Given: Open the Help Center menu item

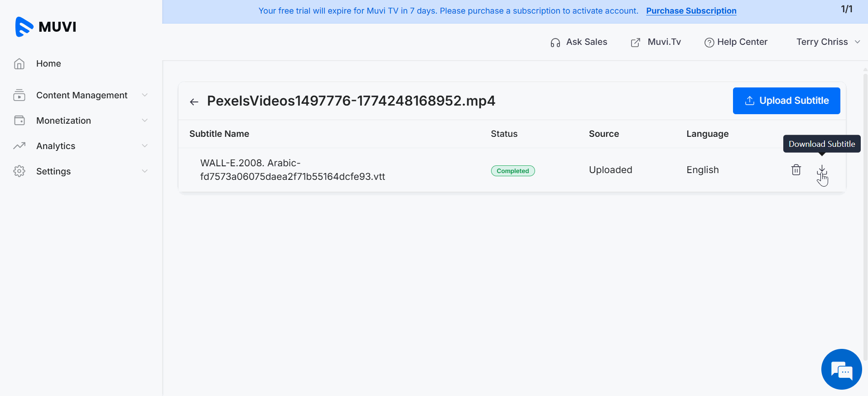Looking at the screenshot, I should (x=736, y=42).
